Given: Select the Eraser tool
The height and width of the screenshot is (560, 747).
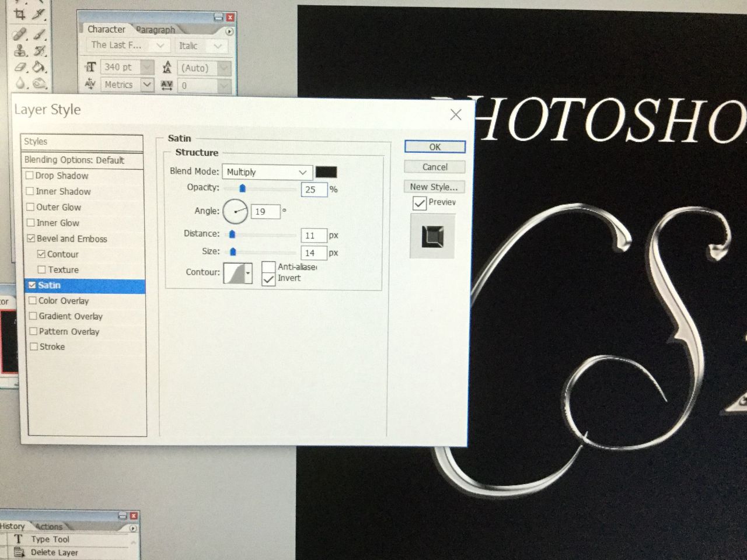Looking at the screenshot, I should pyautogui.click(x=20, y=66).
